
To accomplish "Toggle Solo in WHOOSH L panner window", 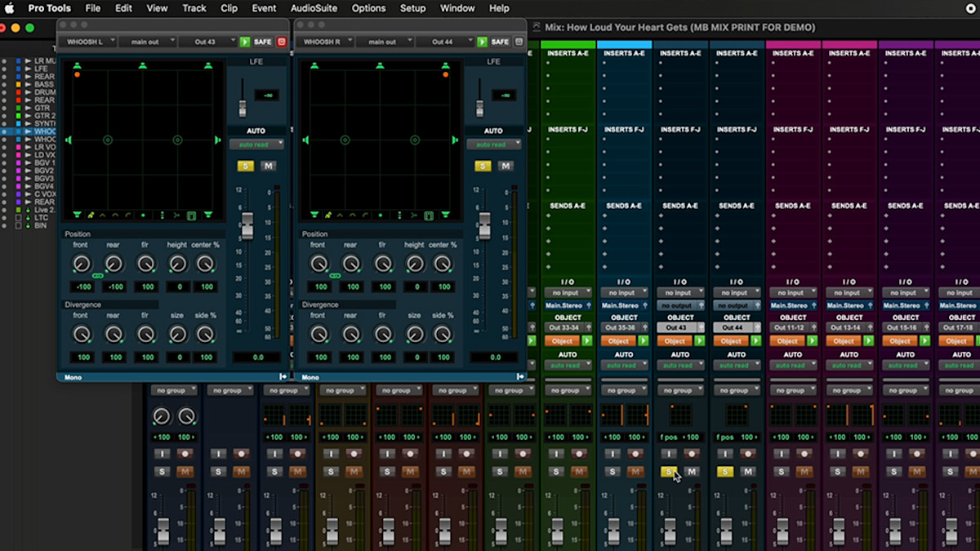I will [x=245, y=166].
